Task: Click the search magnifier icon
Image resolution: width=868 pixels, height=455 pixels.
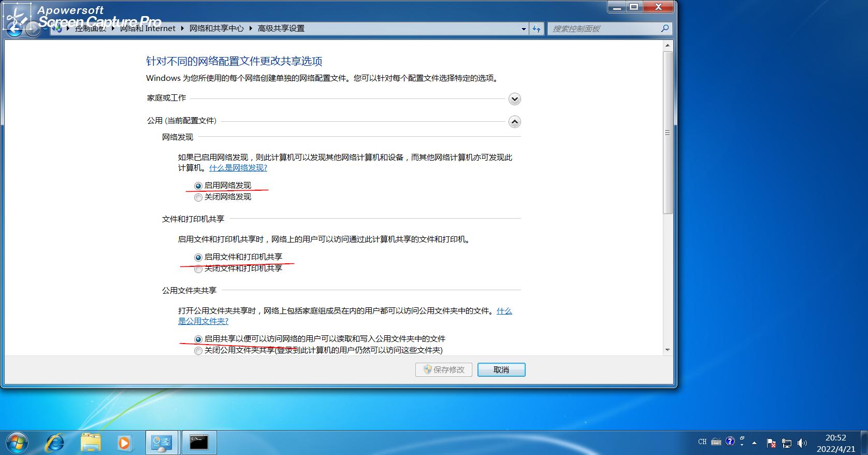Action: (x=665, y=29)
